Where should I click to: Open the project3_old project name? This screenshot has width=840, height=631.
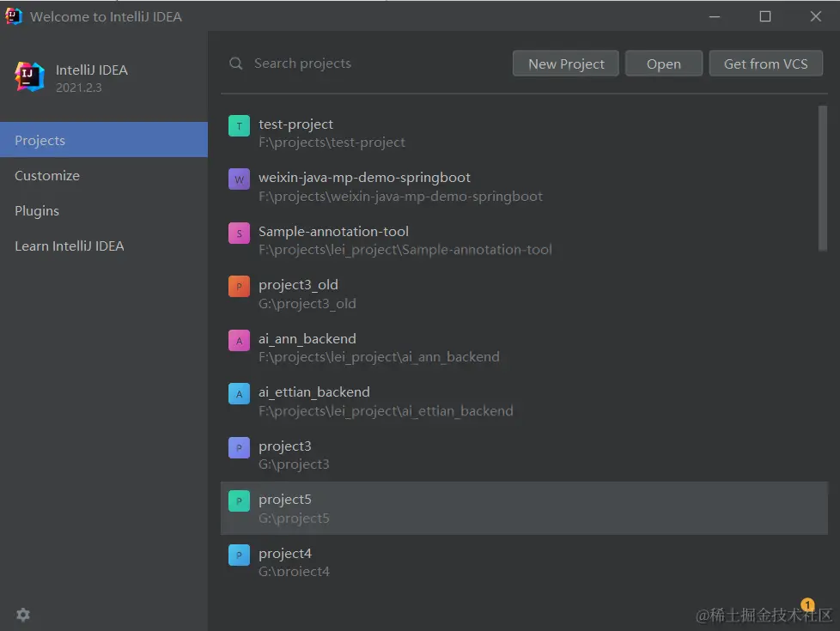click(x=298, y=285)
